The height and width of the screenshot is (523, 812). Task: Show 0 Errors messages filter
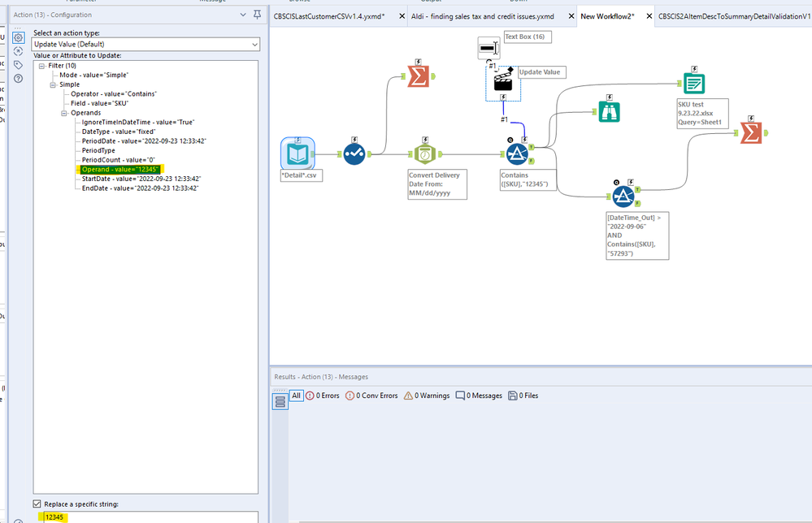[x=323, y=395]
